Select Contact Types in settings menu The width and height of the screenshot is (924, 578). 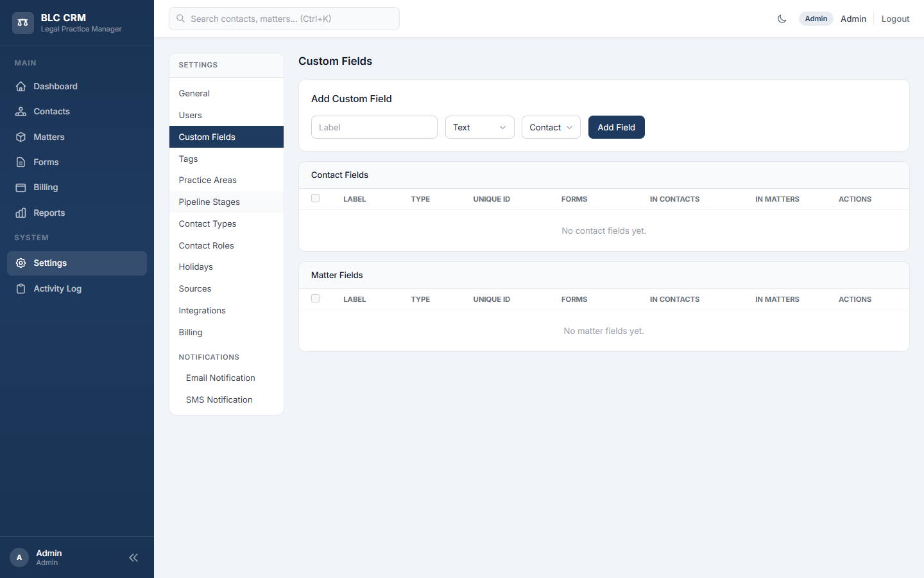tap(227, 224)
